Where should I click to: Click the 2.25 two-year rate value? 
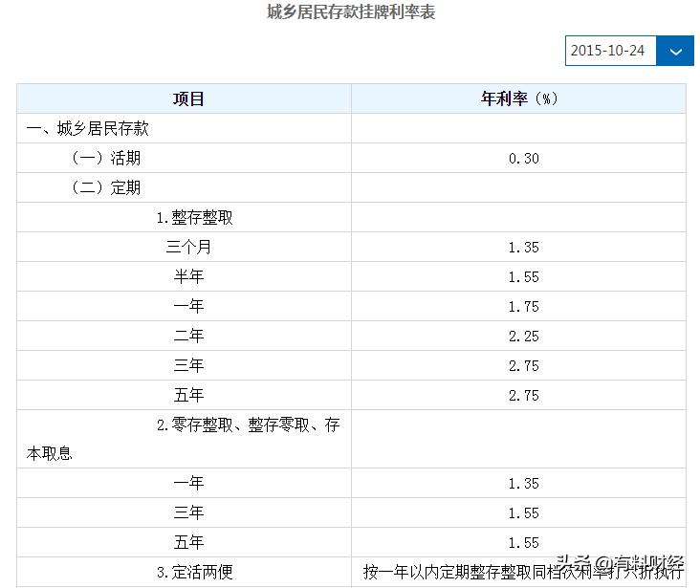(x=523, y=337)
